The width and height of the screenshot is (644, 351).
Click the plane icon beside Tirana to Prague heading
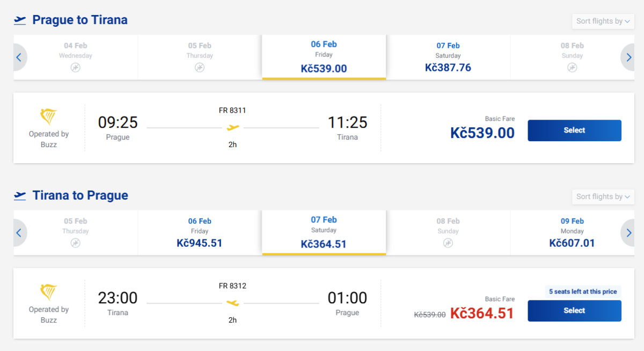tap(20, 196)
